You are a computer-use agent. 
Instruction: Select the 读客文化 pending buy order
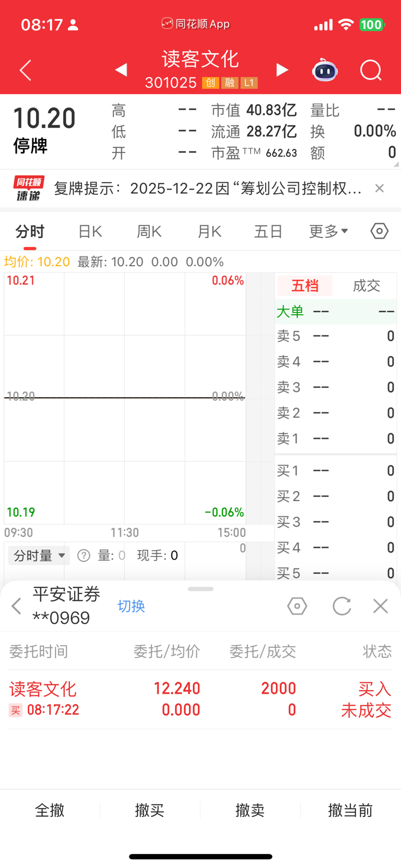coord(200,699)
